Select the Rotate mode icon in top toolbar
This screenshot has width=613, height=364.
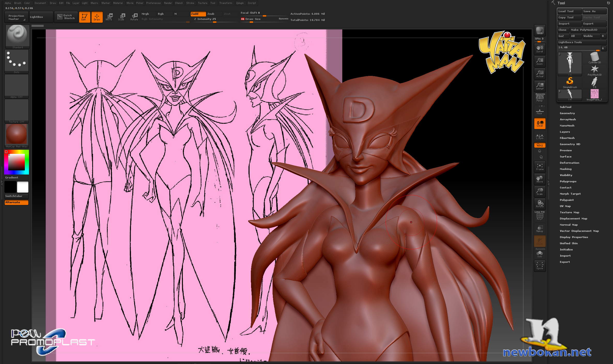click(134, 17)
